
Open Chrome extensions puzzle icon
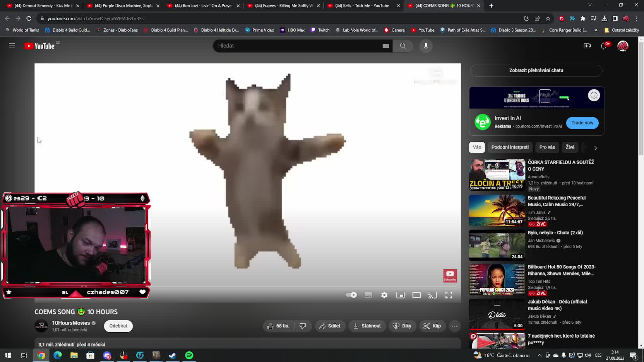tap(583, 19)
